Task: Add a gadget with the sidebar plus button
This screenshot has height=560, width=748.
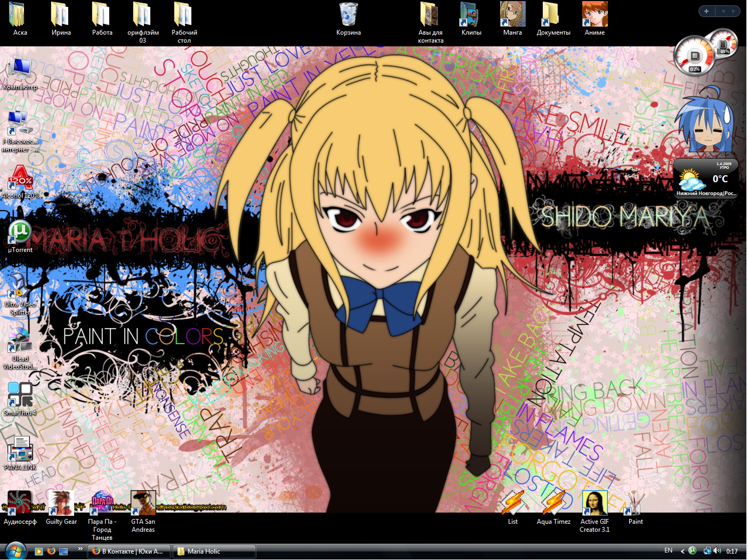Action: click(x=706, y=11)
